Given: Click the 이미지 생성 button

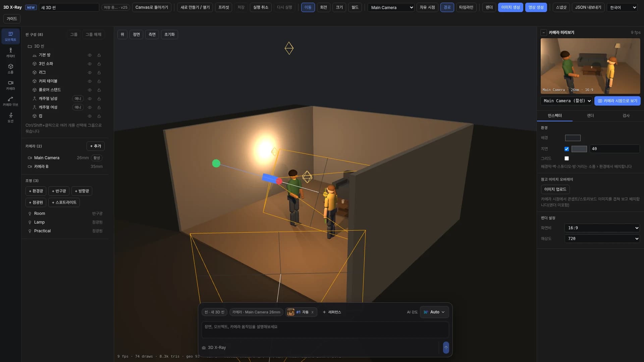Looking at the screenshot, I should coord(510,7).
